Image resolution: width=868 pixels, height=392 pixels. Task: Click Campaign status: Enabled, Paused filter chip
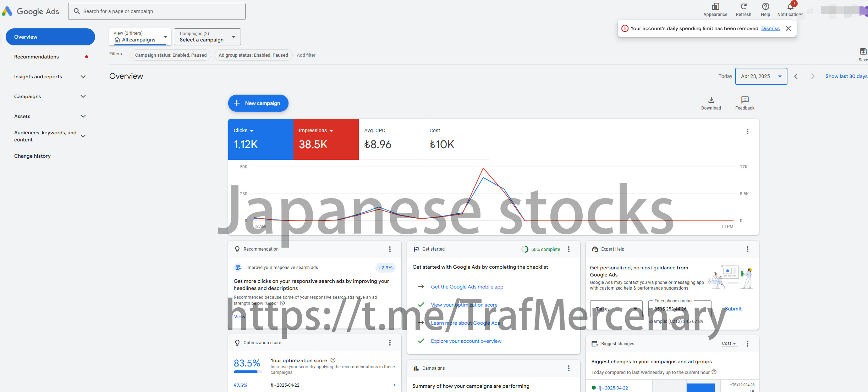pos(171,55)
